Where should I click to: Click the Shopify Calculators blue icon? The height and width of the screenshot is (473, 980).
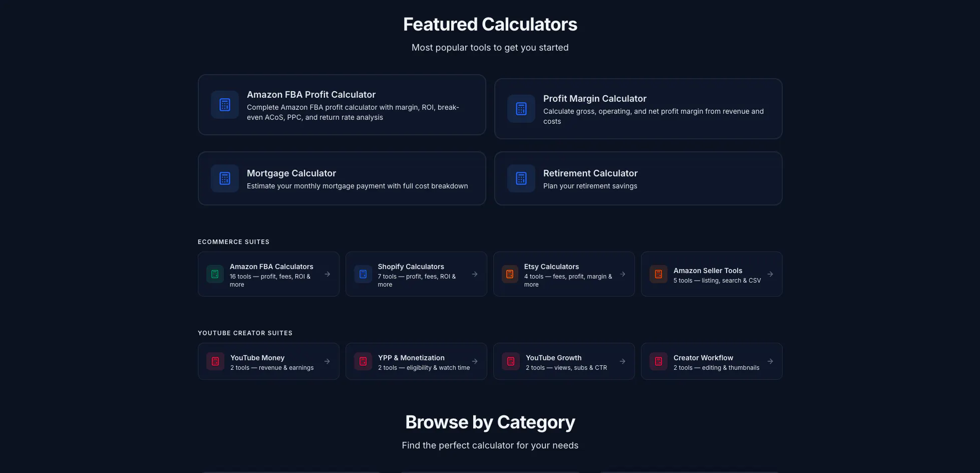click(363, 274)
